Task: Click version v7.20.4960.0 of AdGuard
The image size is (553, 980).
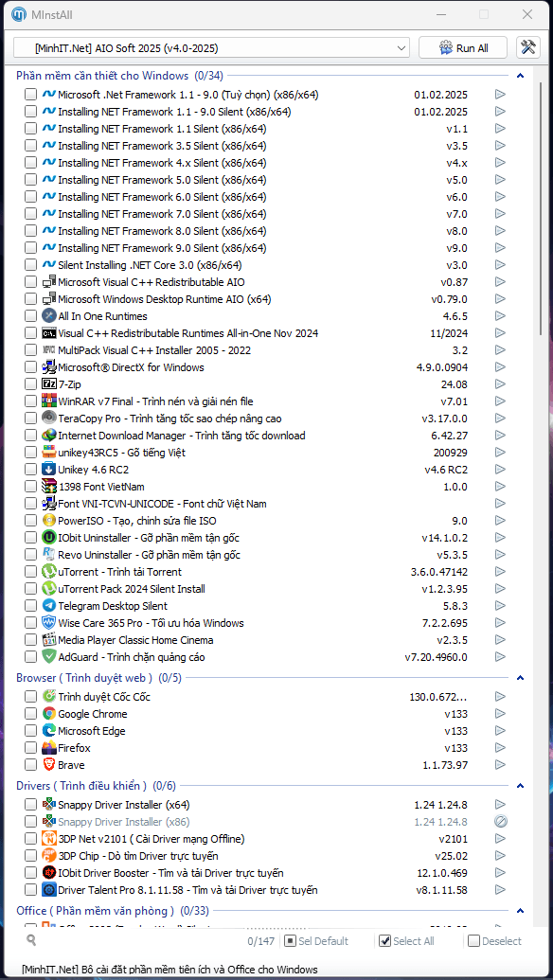Action: (x=437, y=657)
